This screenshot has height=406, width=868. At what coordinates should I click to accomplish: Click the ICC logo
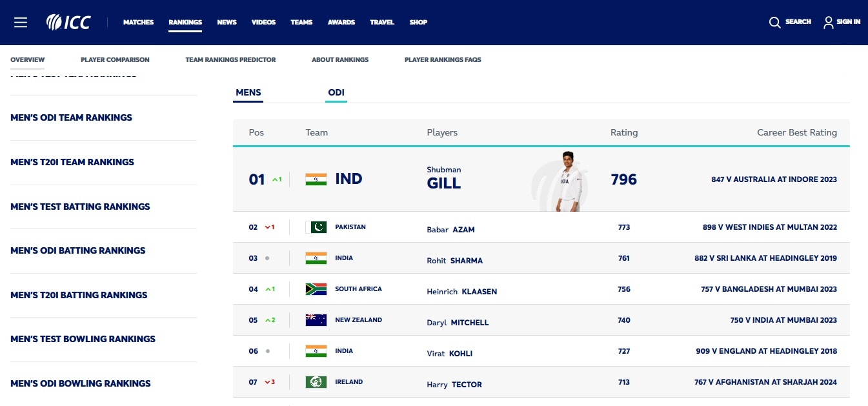pyautogui.click(x=68, y=23)
